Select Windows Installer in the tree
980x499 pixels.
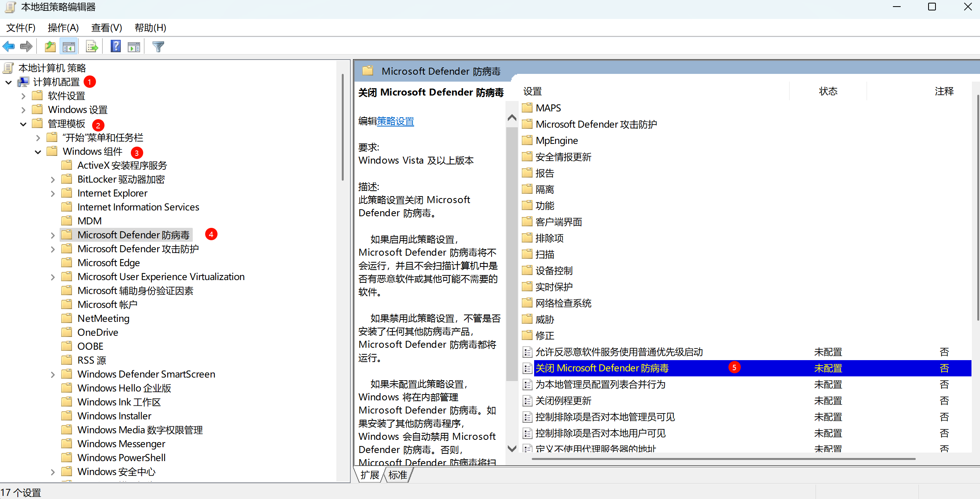(x=114, y=416)
